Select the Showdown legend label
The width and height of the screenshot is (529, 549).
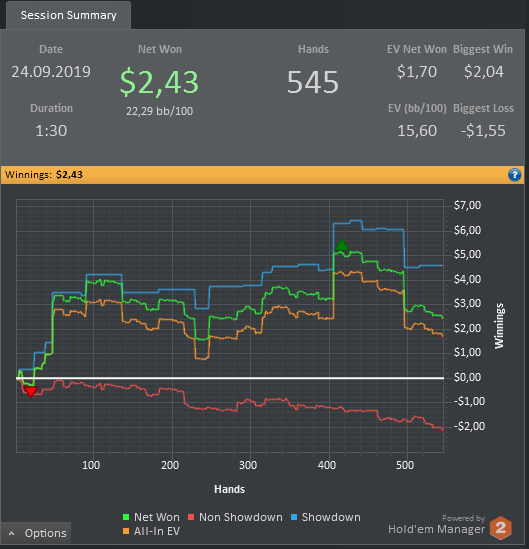[x=331, y=517]
